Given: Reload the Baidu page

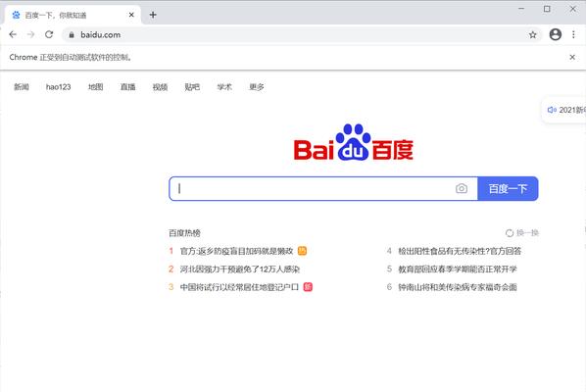Looking at the screenshot, I should click(x=49, y=34).
